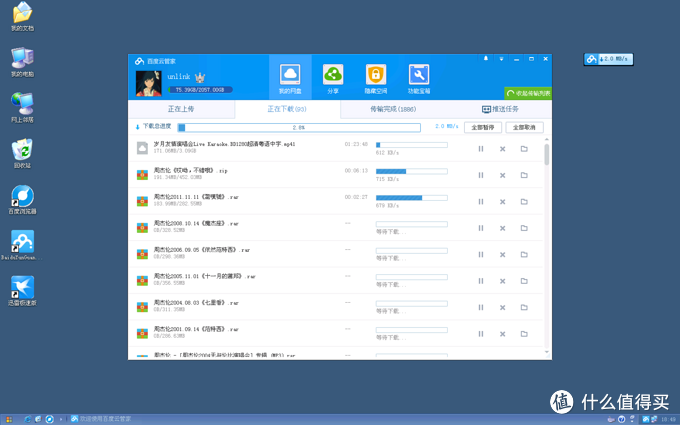Pause the 周杰伦2011.11.11 rar download

point(481,202)
